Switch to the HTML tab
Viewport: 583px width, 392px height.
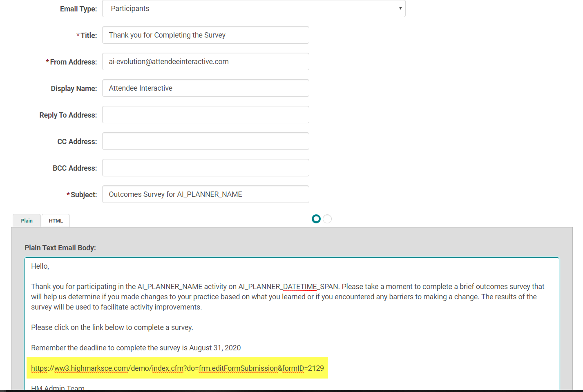[x=56, y=220]
